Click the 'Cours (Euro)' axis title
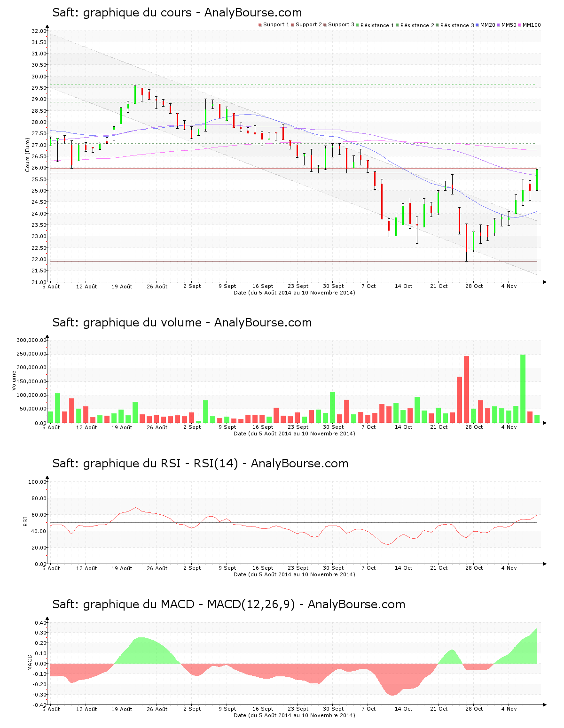 coord(28,155)
